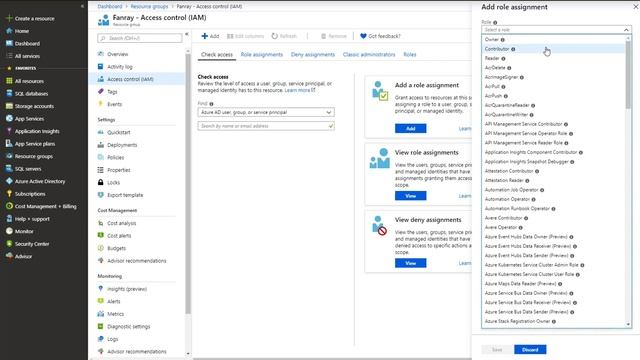Image resolution: width=640 pixels, height=360 pixels.
Task: Click the Dashboard icon in sidebar
Action: pos(9,43)
